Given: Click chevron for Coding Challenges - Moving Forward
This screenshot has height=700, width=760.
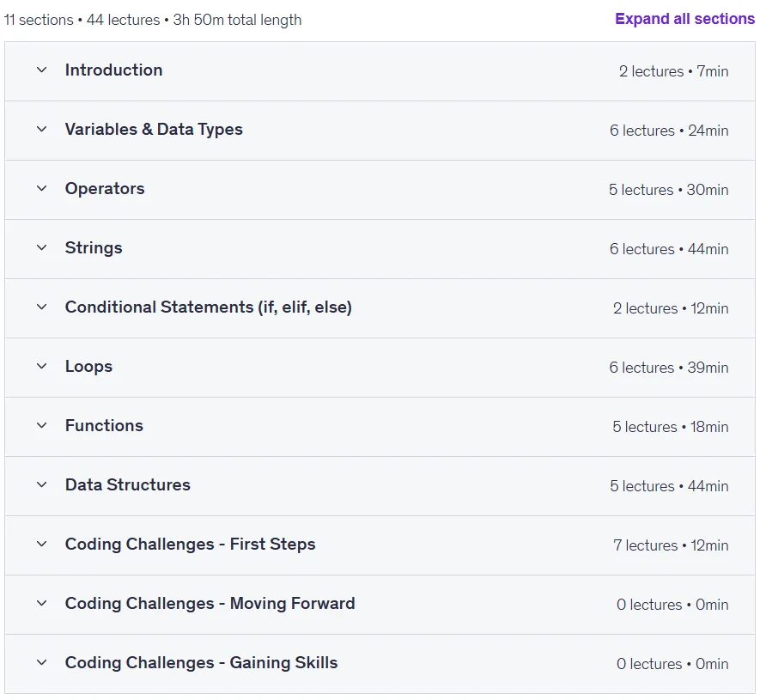Looking at the screenshot, I should click(x=42, y=604).
